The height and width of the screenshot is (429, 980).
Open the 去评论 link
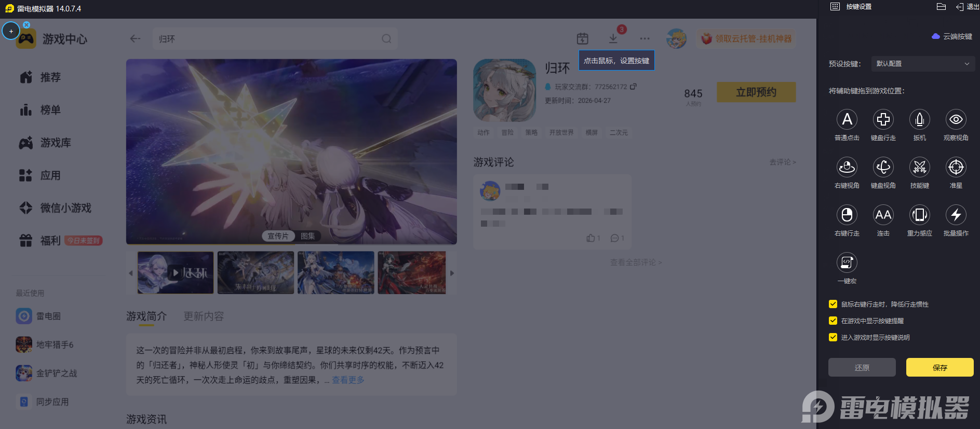click(x=783, y=162)
